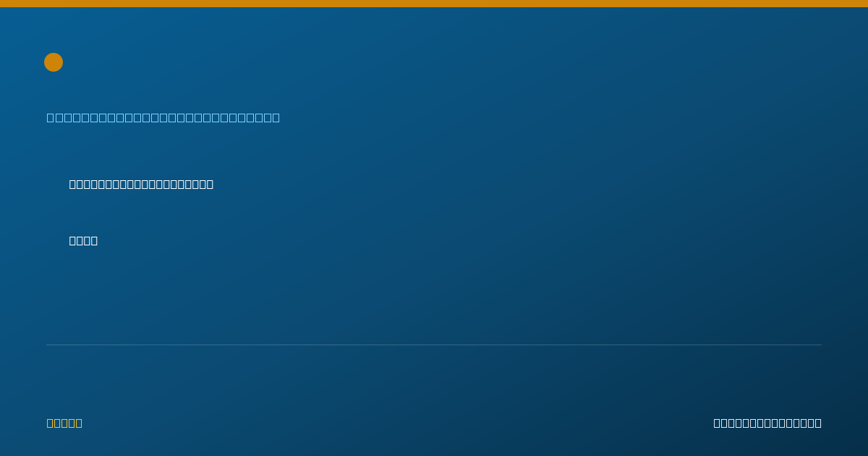868x456 pixels.
Task: Select the short four-character white text
Action: [83, 240]
